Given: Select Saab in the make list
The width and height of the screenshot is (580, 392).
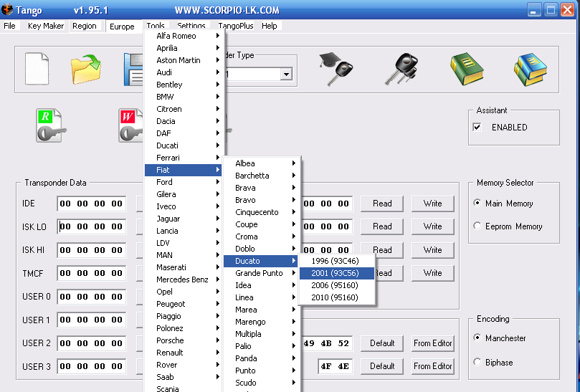Looking at the screenshot, I should pyautogui.click(x=184, y=377).
